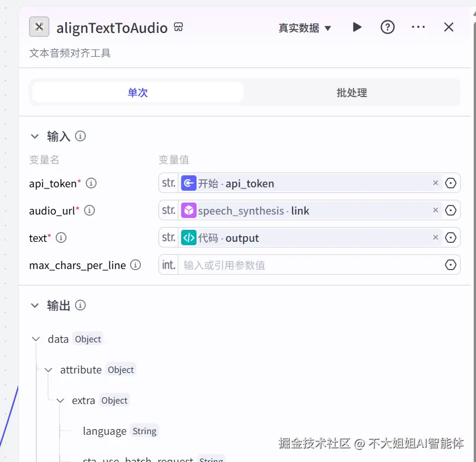Toggle reference mode for max_chars_per_line
Screen dimensions: 476x462
[x=450, y=264]
